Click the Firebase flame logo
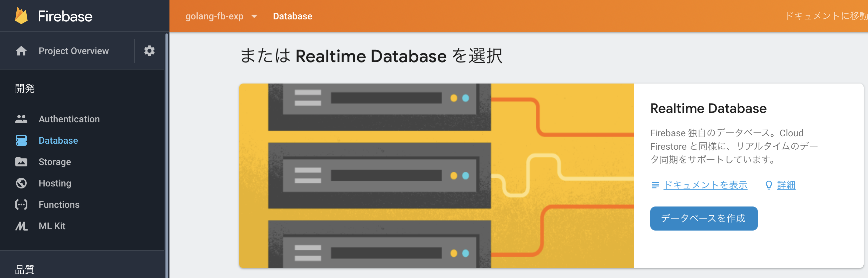 (21, 15)
